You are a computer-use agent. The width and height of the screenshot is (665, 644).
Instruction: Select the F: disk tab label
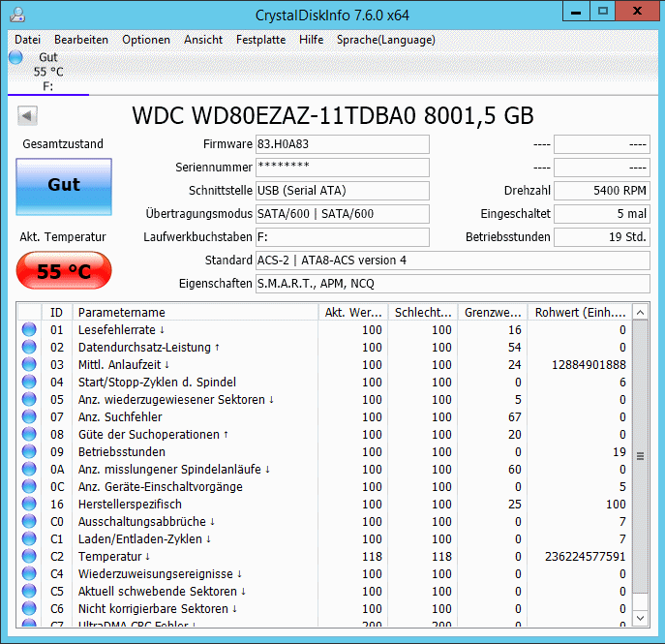[x=48, y=86]
